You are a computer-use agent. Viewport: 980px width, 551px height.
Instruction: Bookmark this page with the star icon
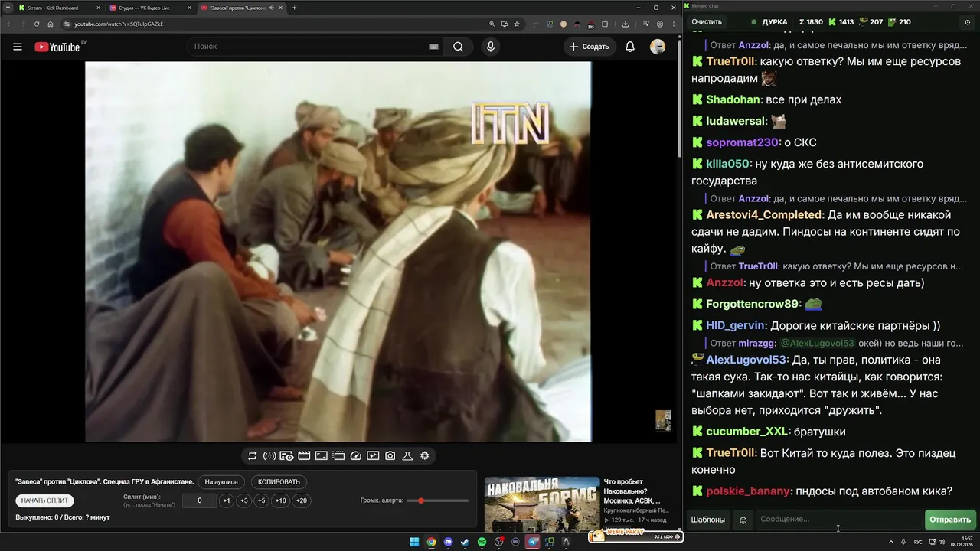(x=517, y=24)
